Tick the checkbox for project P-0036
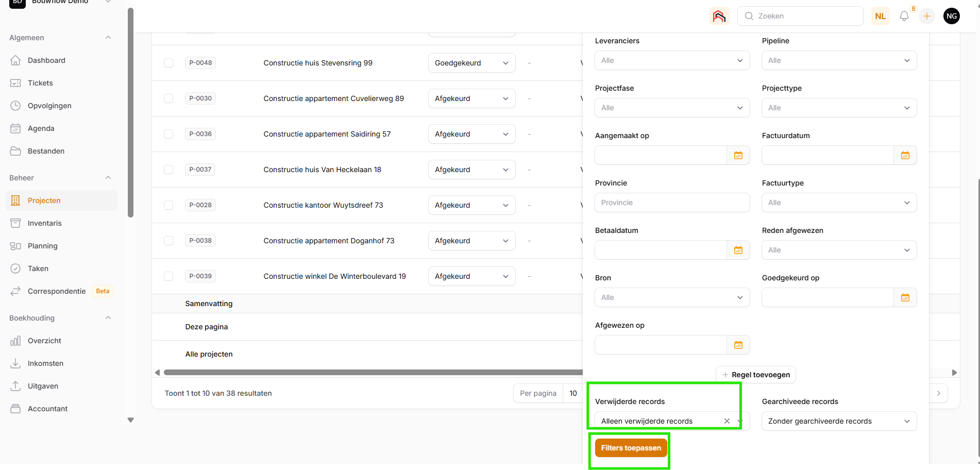Image resolution: width=980 pixels, height=470 pixels. point(168,134)
